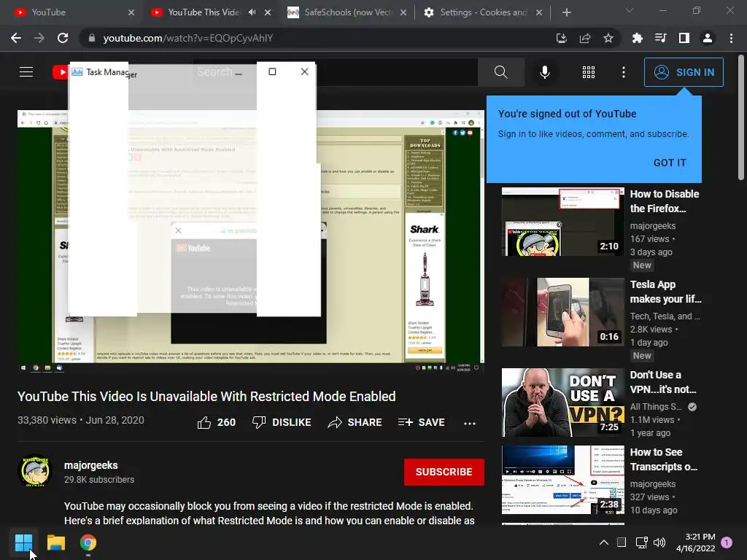
Task: Open the Chrome tab search chevron
Action: pyautogui.click(x=630, y=10)
